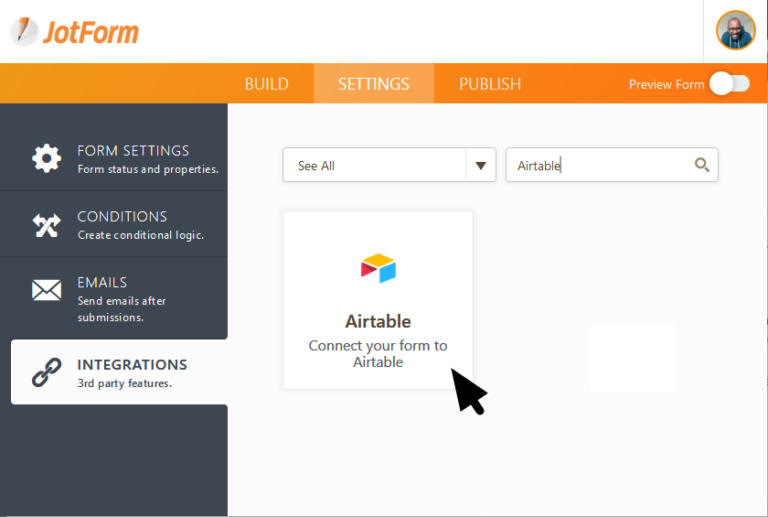Click 'Connect your form to Airtable' text
Viewport: 768px width, 517px height.
pyautogui.click(x=378, y=353)
